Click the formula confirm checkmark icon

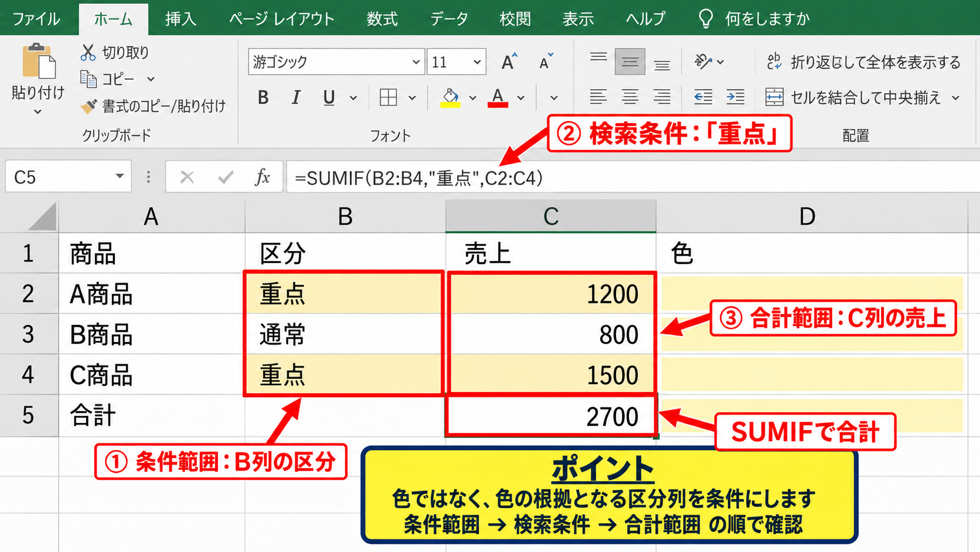[x=225, y=177]
